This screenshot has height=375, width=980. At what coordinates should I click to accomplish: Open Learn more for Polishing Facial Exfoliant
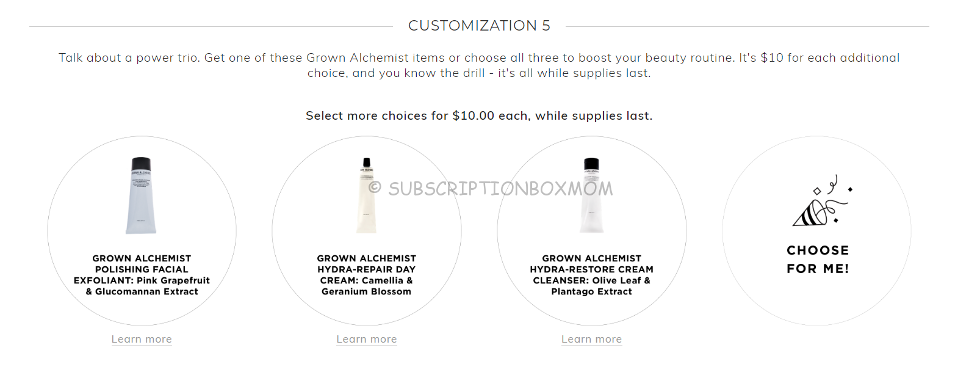(142, 340)
